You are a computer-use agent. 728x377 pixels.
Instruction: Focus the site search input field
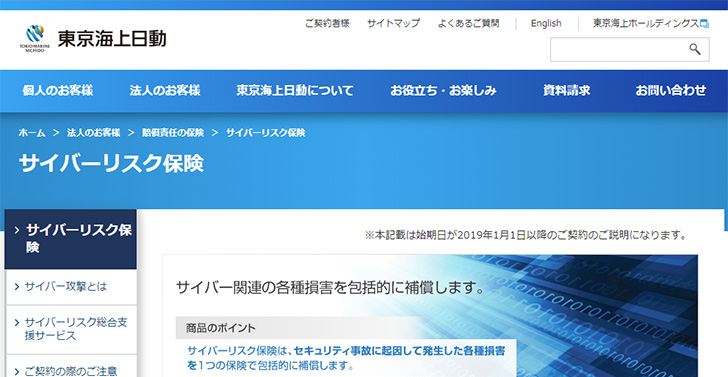[x=630, y=49]
